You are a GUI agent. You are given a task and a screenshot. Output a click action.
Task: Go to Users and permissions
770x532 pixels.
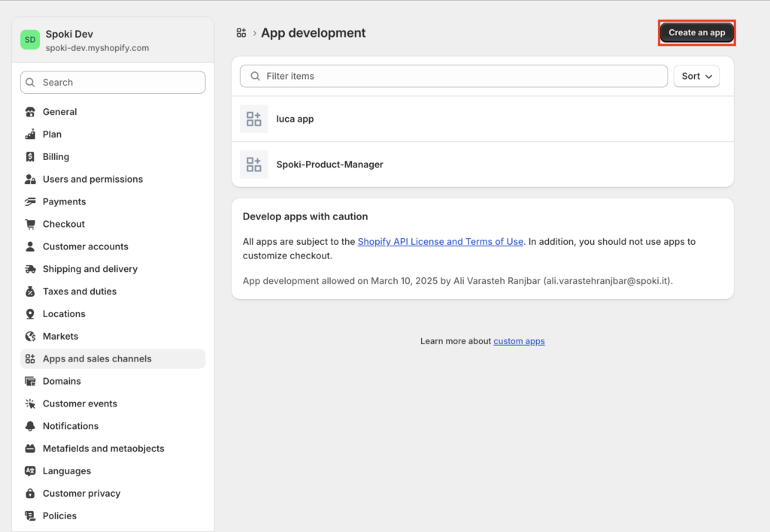point(92,180)
